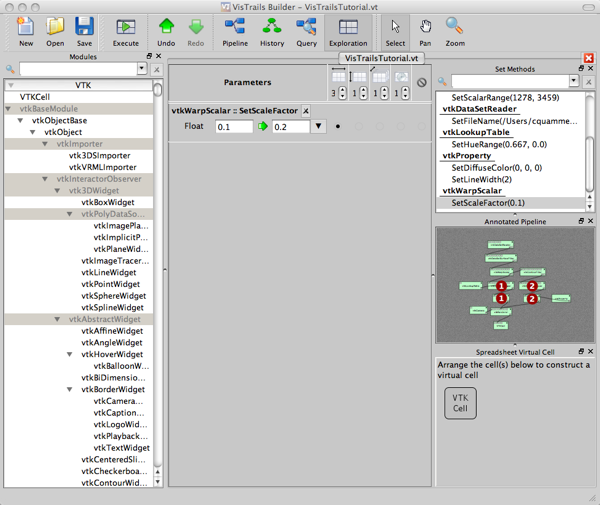Activate the Pan hand tool

pos(425,32)
